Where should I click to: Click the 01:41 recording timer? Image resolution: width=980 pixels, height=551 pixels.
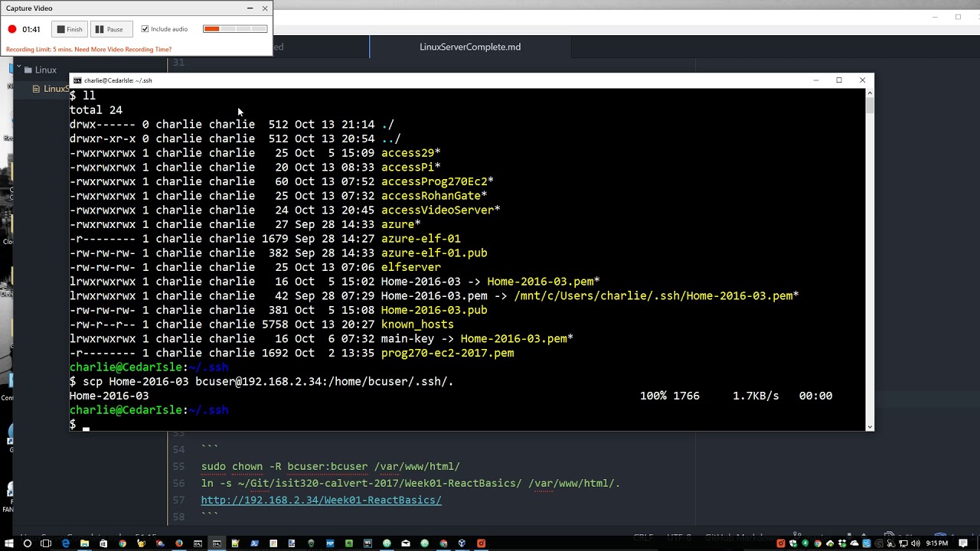(x=31, y=29)
